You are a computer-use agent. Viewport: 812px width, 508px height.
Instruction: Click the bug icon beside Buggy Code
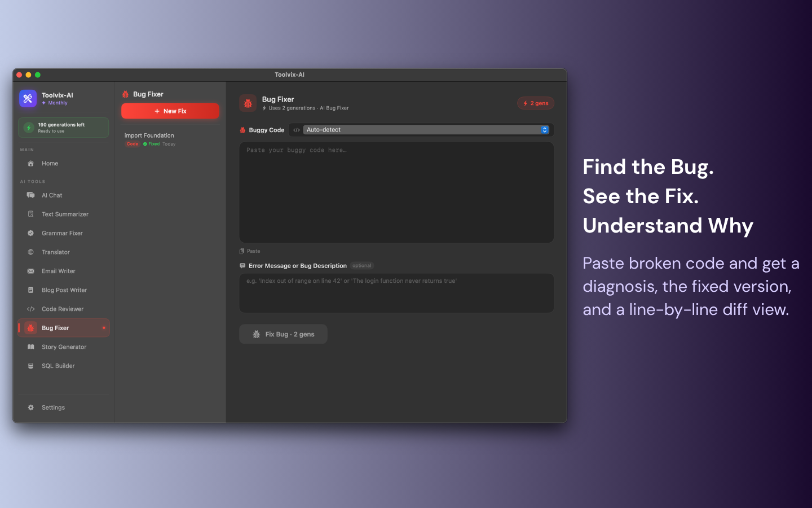242,130
